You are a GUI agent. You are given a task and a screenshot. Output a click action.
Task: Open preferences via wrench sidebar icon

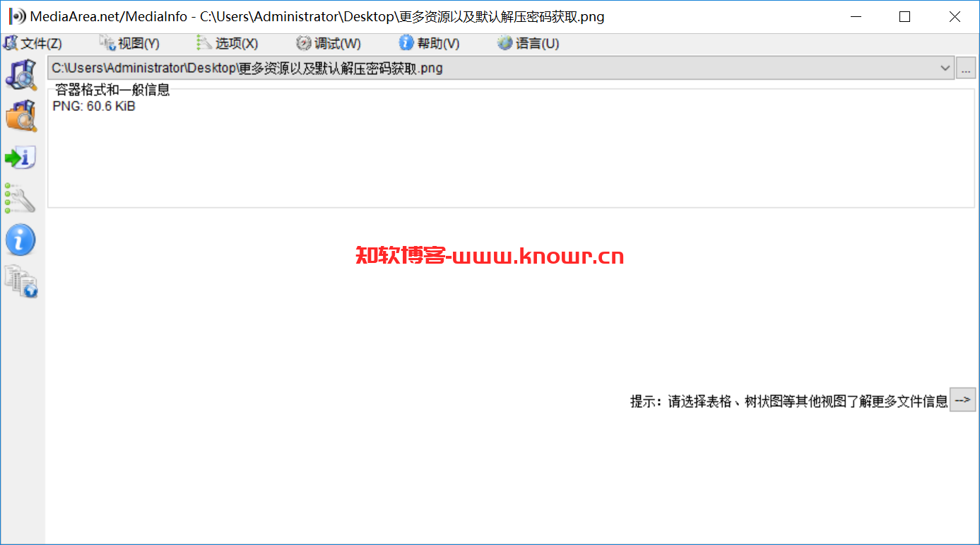(x=20, y=199)
